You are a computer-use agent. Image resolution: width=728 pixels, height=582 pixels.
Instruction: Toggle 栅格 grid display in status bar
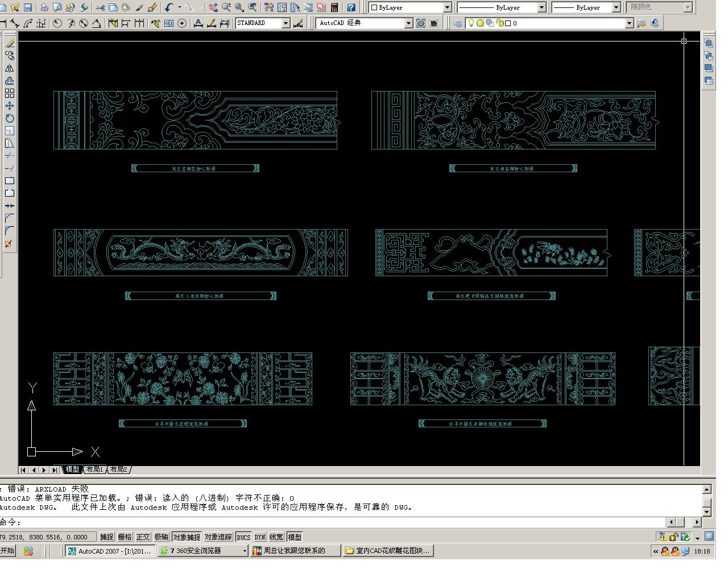125,537
